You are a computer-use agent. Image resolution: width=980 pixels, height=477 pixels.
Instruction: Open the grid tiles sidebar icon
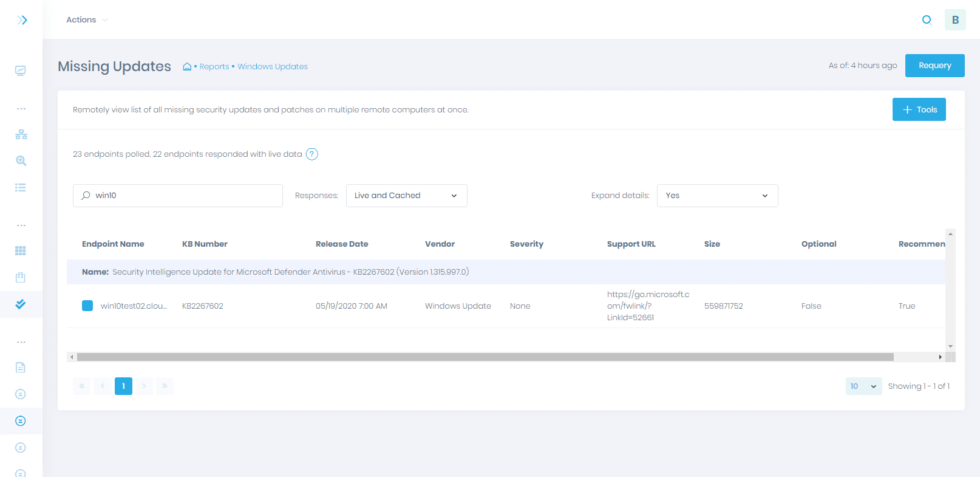[x=21, y=250]
